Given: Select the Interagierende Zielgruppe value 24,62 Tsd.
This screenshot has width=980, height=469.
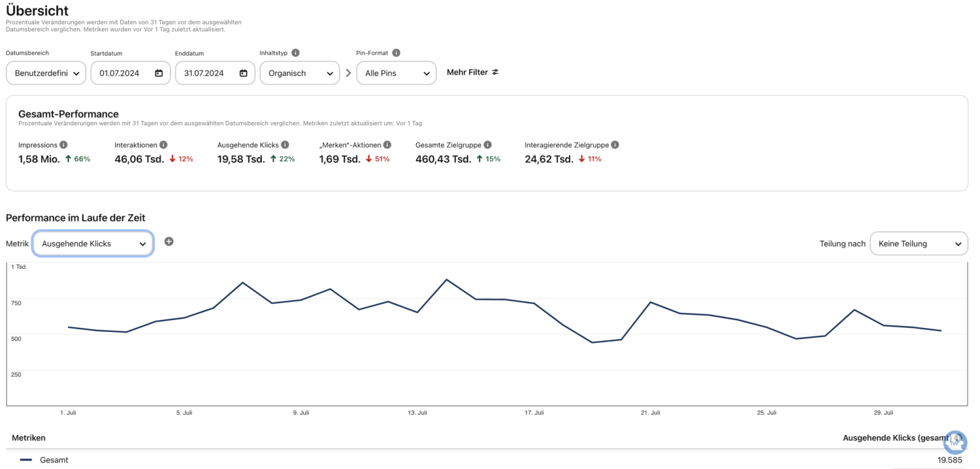Looking at the screenshot, I should [549, 159].
